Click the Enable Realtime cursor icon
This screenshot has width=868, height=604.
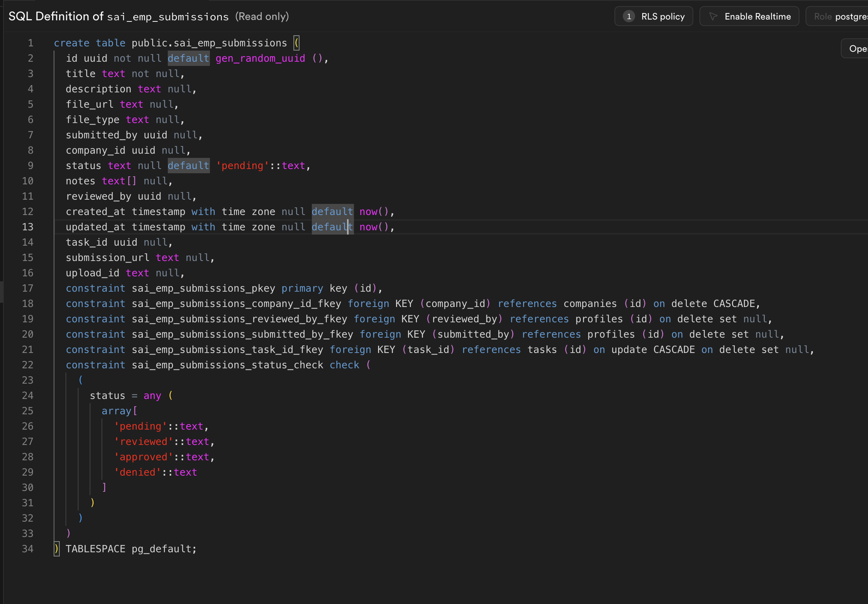pyautogui.click(x=713, y=16)
